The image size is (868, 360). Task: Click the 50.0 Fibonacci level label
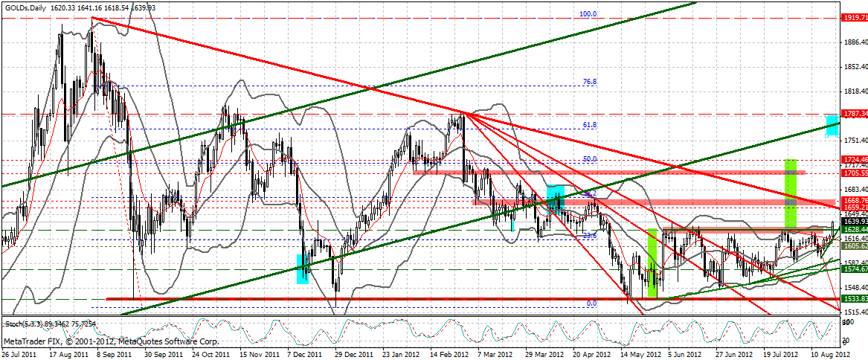click(x=590, y=159)
